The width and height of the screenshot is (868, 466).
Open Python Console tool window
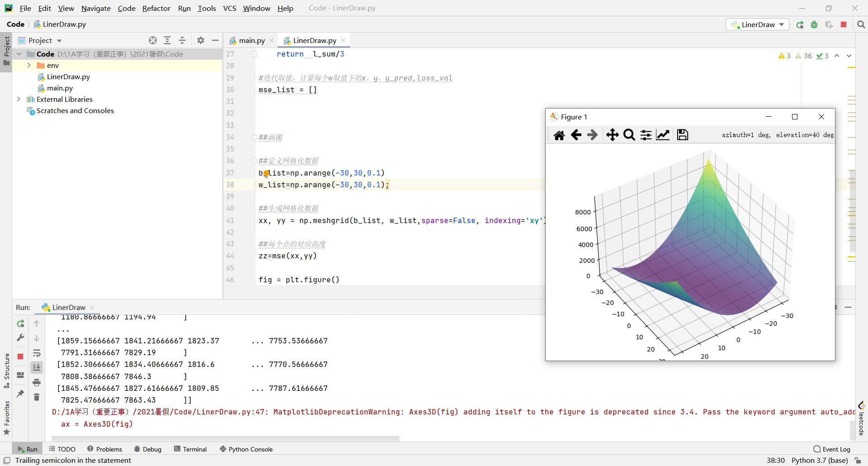pyautogui.click(x=246, y=449)
